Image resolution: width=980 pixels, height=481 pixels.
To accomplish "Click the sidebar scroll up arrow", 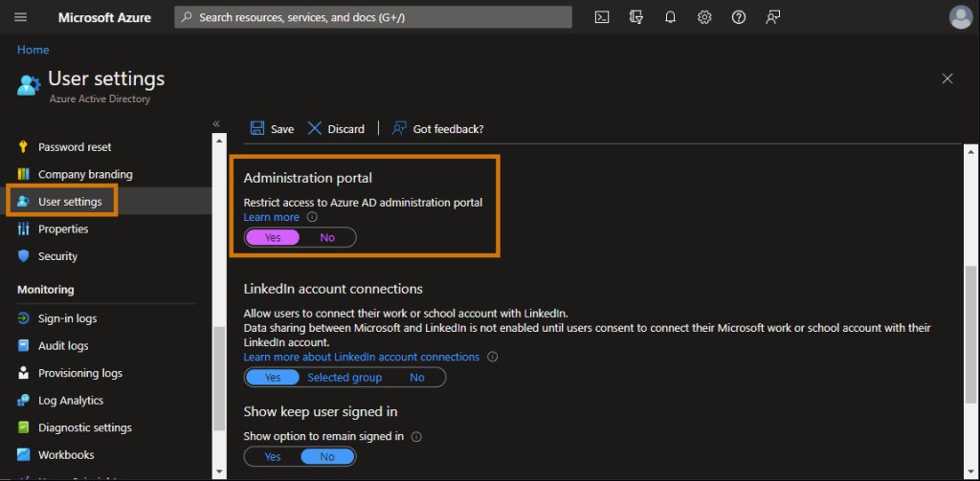I will (x=219, y=141).
